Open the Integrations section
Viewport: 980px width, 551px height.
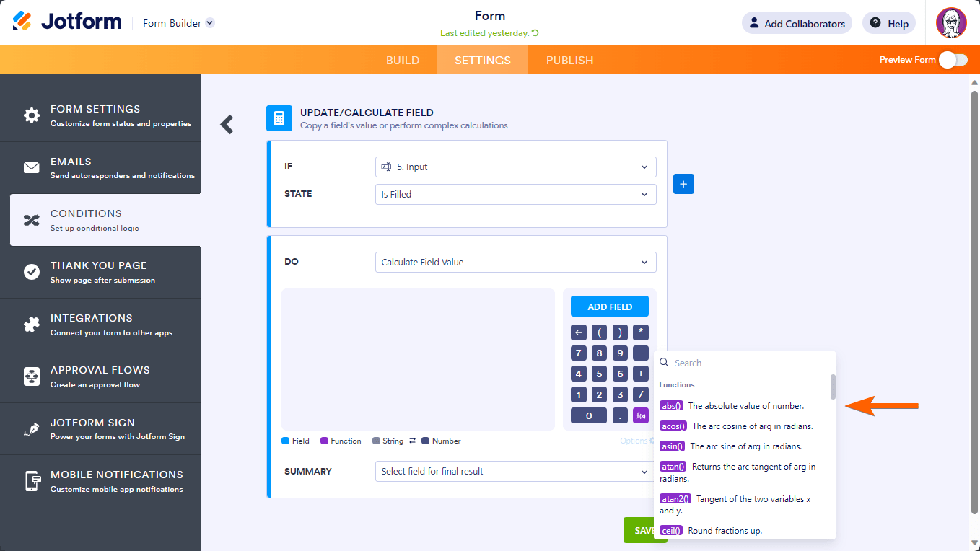tap(100, 325)
